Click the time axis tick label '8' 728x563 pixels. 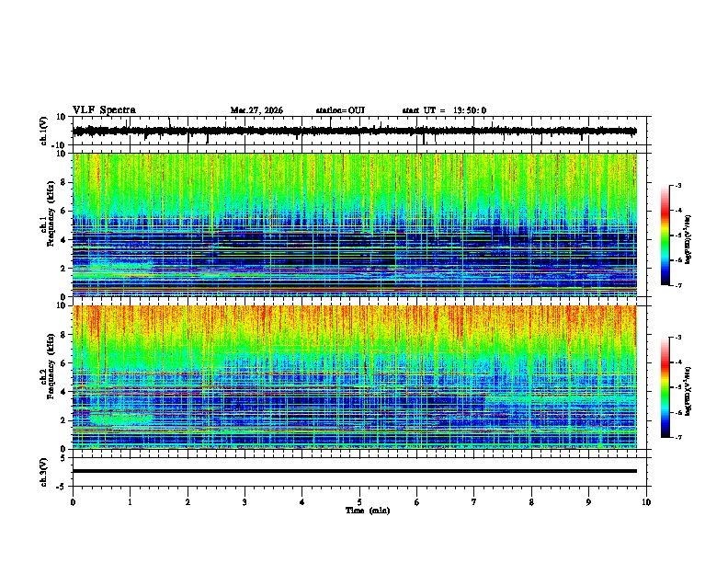pos(531,502)
